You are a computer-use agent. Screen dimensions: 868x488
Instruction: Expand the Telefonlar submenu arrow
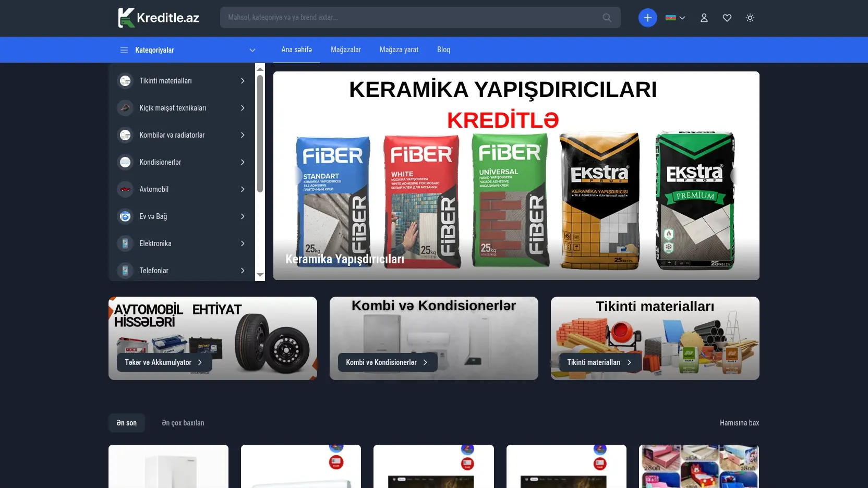(243, 271)
